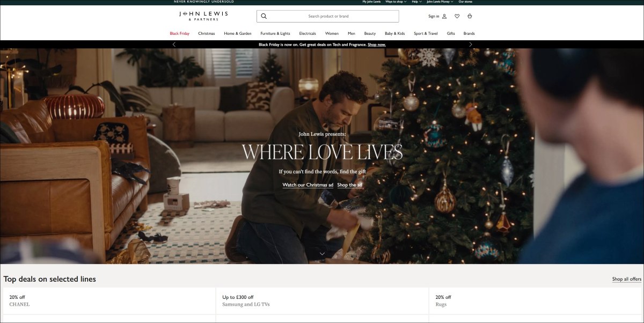Expand the Ways to shop dropdown
The image size is (644, 323).
click(394, 2)
